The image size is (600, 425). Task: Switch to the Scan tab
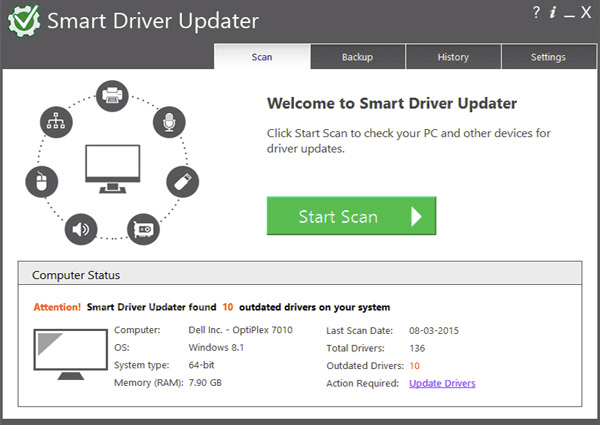(262, 57)
